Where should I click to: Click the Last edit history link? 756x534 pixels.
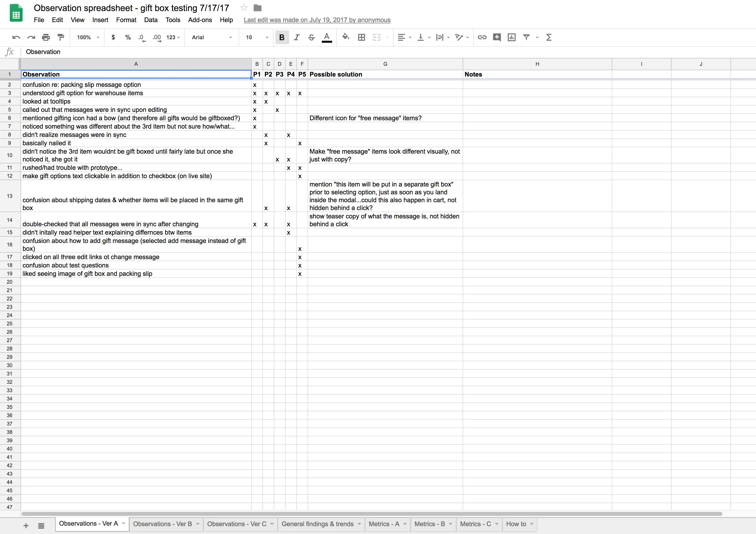tap(317, 20)
